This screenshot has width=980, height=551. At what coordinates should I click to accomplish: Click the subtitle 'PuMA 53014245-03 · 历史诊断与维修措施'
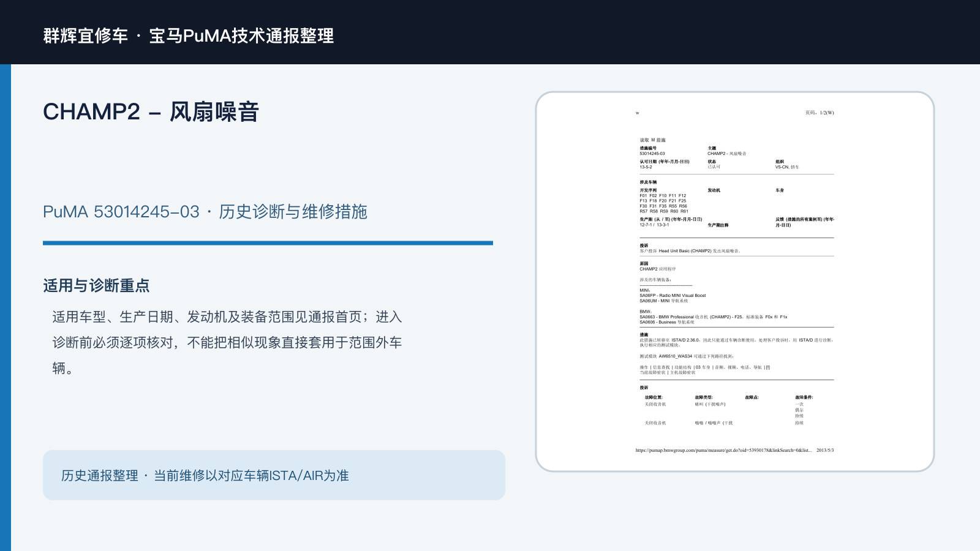205,212
